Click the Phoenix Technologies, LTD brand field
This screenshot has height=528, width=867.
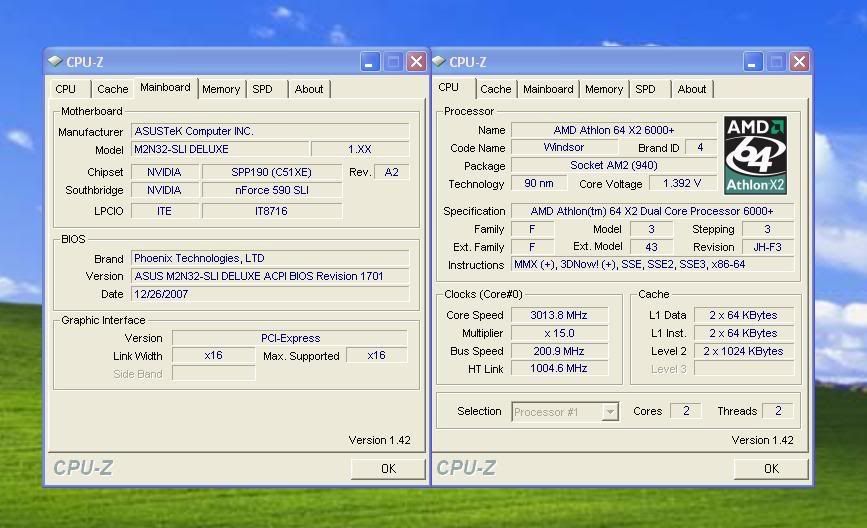[x=270, y=258]
